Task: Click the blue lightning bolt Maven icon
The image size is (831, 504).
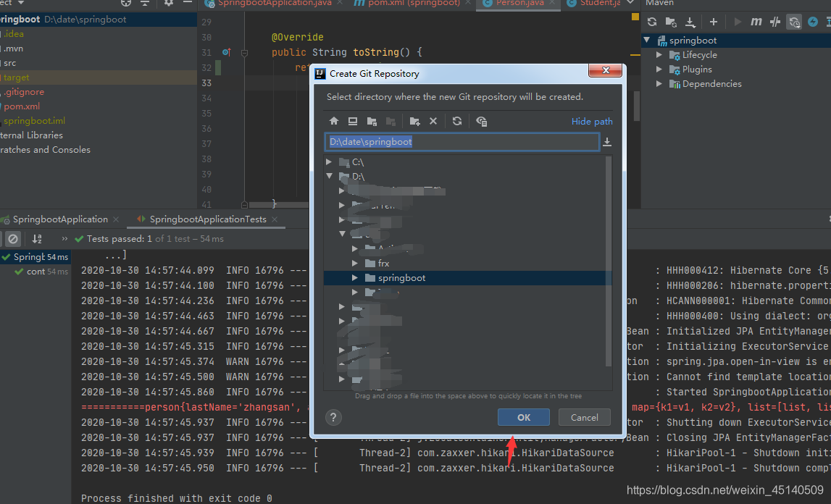Action: 812,22
